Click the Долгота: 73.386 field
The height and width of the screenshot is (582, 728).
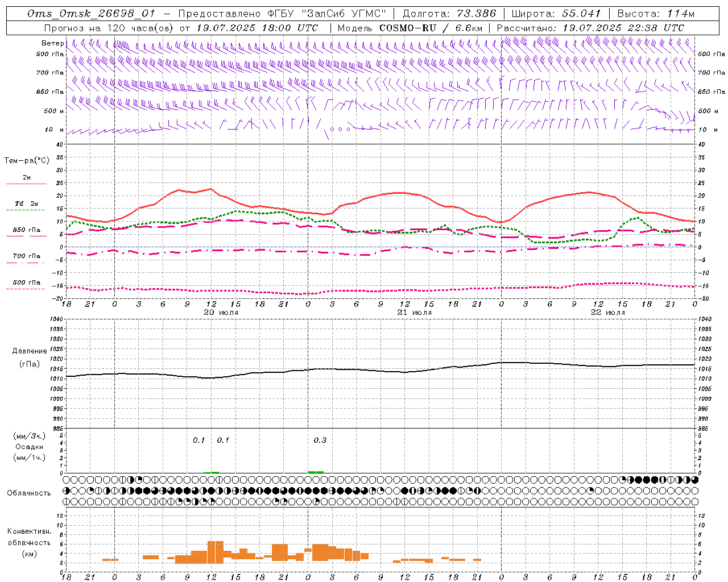[449, 14]
